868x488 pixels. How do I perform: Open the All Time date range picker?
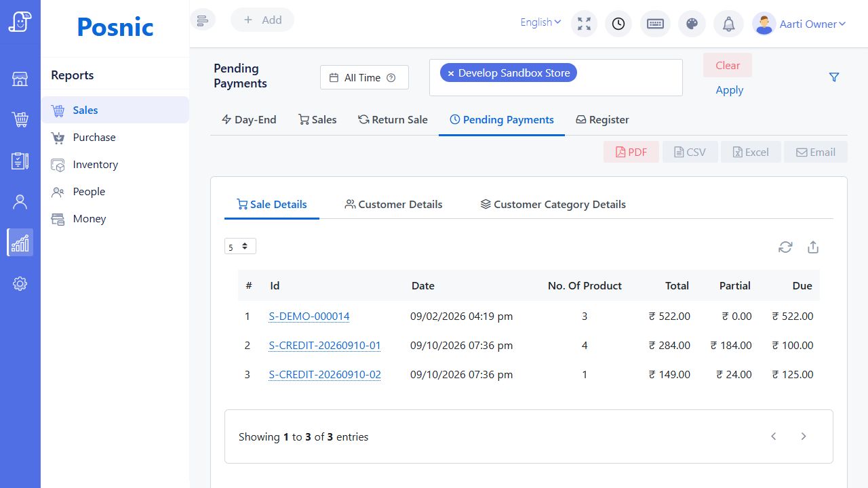pyautogui.click(x=364, y=77)
